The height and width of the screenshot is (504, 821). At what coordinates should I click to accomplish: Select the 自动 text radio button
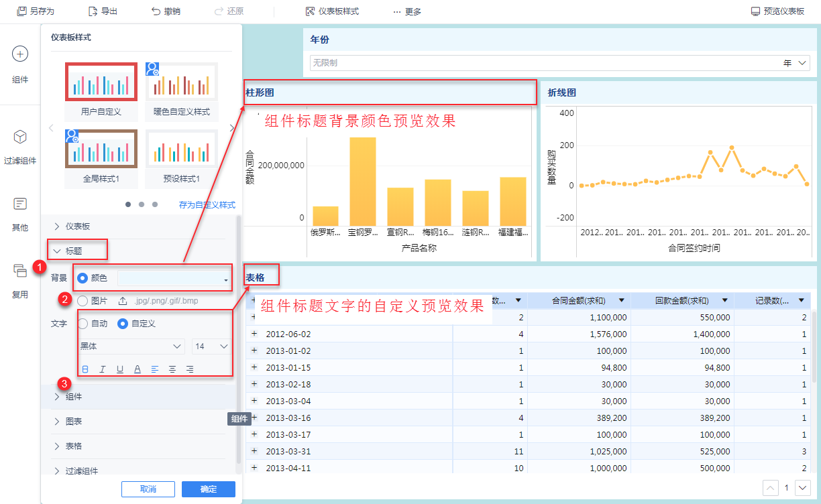83,323
